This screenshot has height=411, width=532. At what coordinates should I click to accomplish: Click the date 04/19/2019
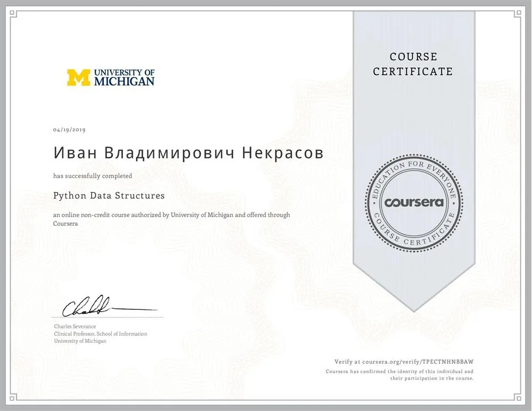(x=69, y=130)
